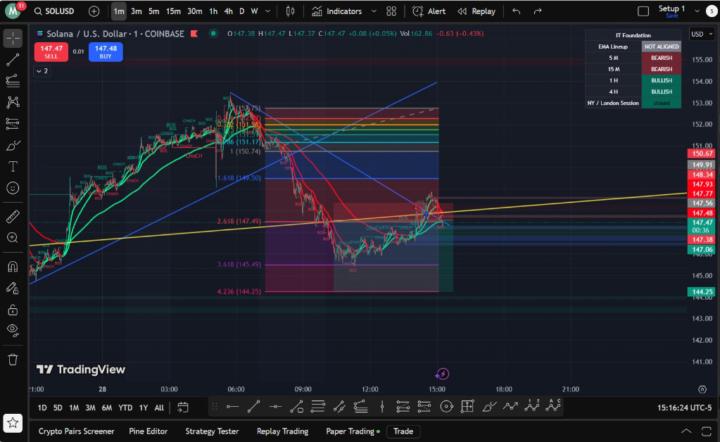Open the Paper Trading tab
The width and height of the screenshot is (720, 442).
tap(353, 431)
